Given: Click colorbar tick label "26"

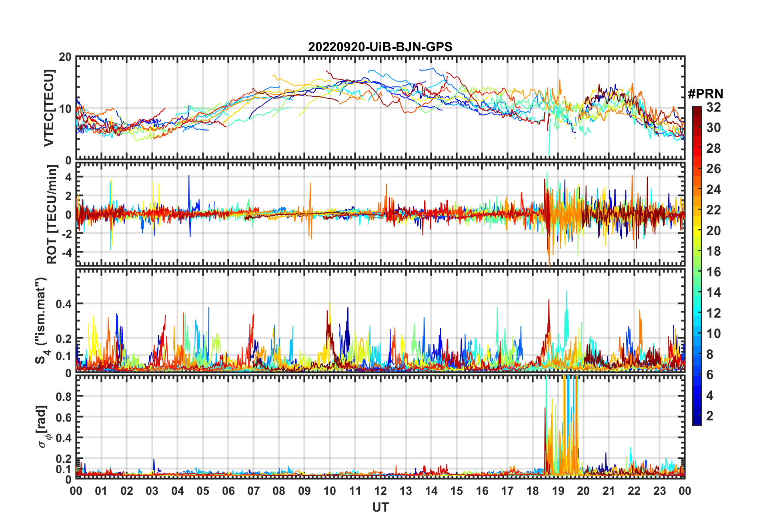Looking at the screenshot, I should pos(713,169).
